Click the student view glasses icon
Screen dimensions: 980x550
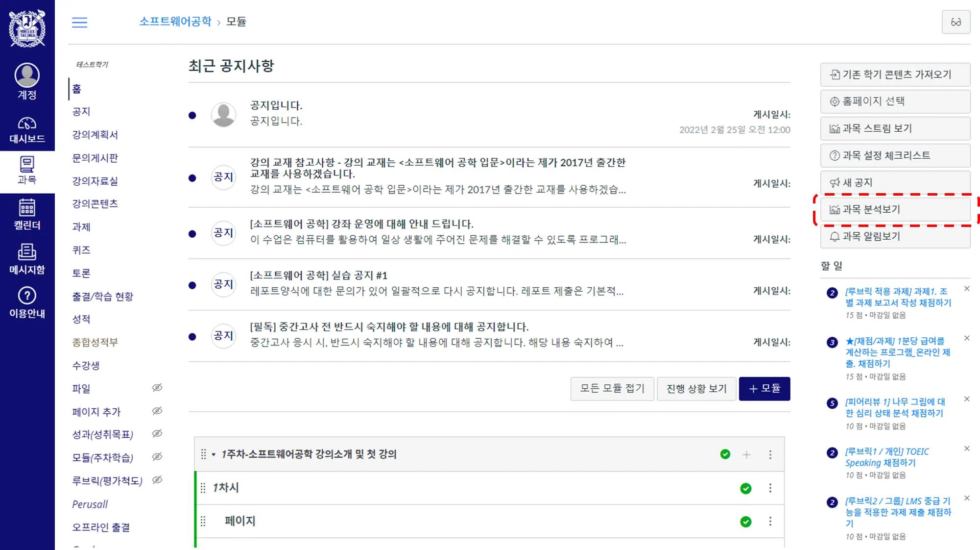pos(956,22)
